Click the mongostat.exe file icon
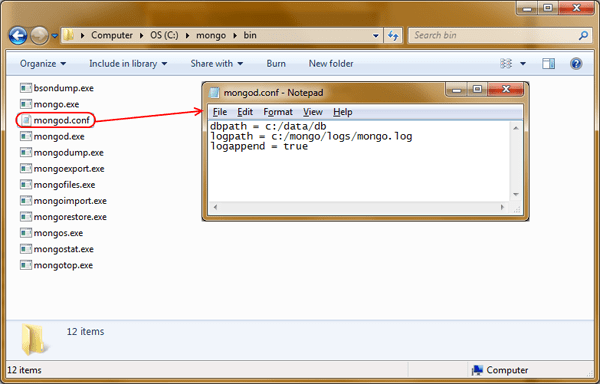Screen dimensions: 600x384 [x=26, y=249]
